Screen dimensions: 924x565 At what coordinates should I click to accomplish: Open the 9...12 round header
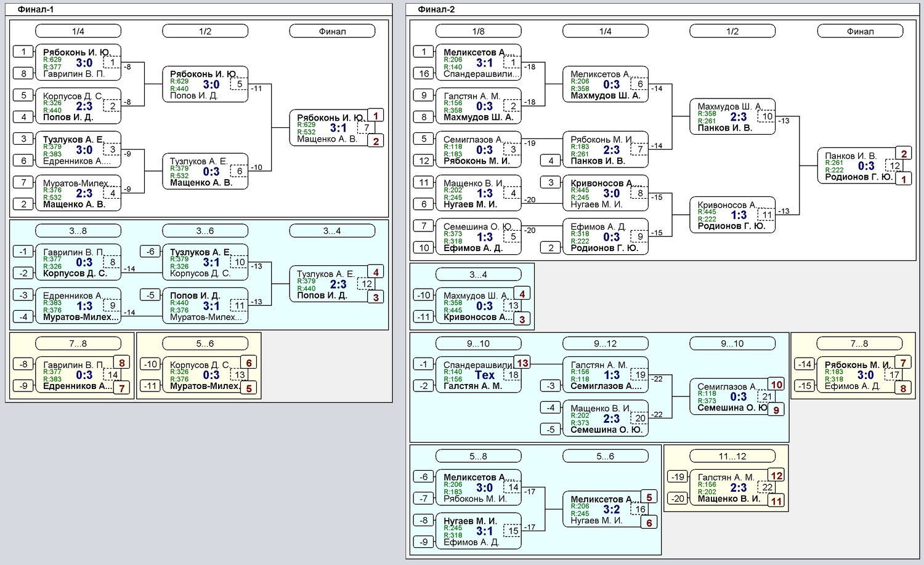click(606, 343)
